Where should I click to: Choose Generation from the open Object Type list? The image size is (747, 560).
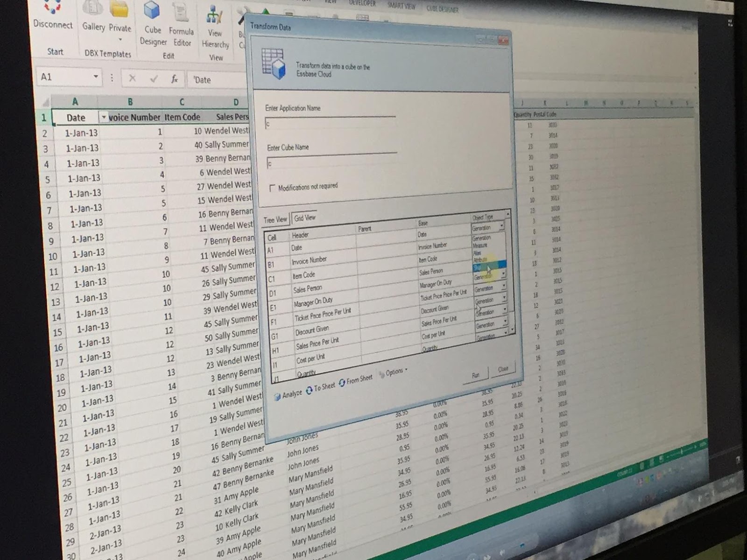(x=481, y=238)
